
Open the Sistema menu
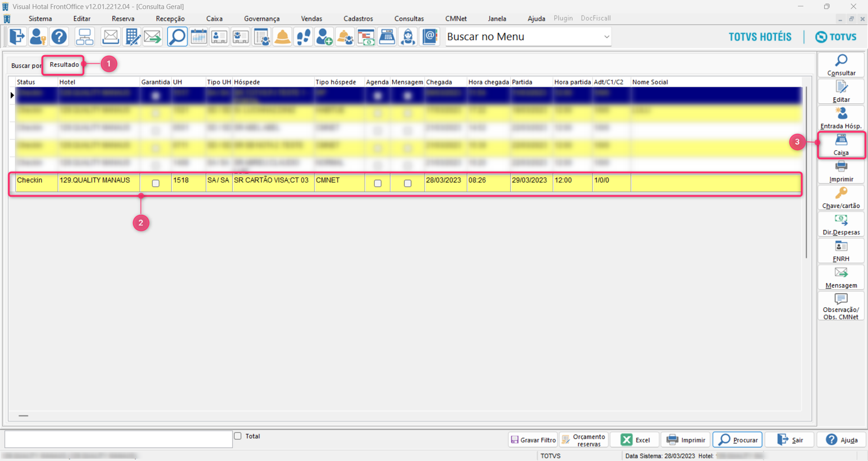(40, 19)
